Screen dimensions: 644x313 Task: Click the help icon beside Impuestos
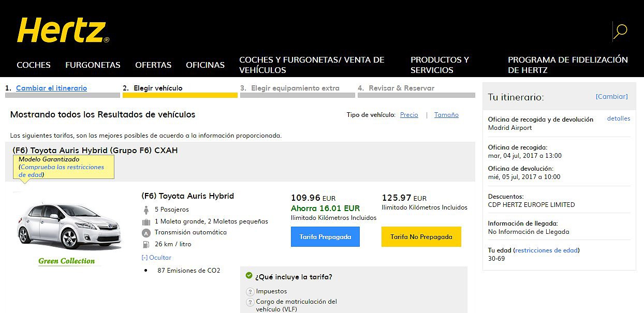click(x=250, y=292)
